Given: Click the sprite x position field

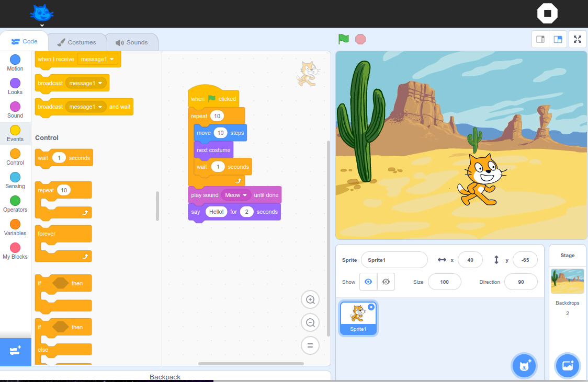Looking at the screenshot, I should point(470,260).
